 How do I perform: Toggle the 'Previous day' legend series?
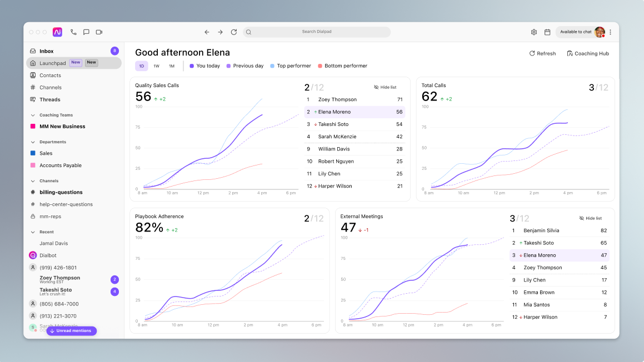(x=245, y=66)
